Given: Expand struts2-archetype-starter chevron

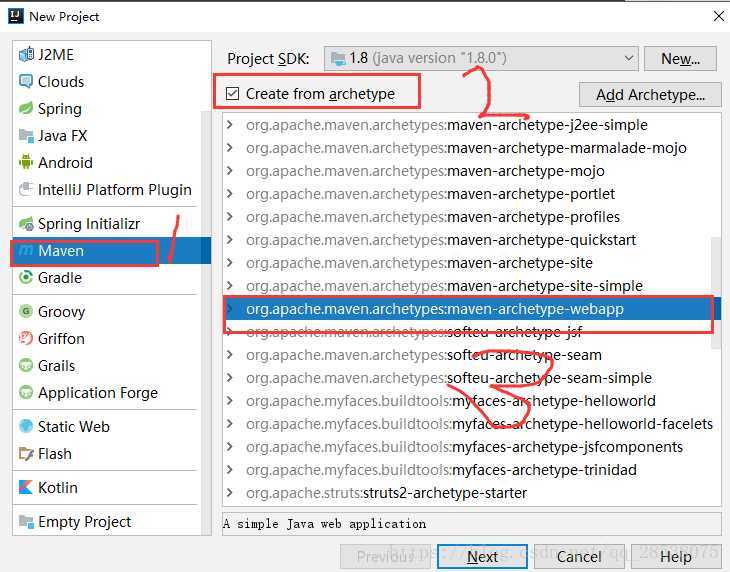Looking at the screenshot, I should 230,492.
